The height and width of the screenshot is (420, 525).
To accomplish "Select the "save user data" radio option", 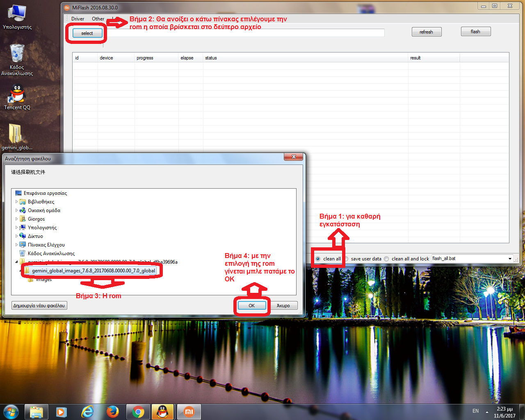I will pyautogui.click(x=346, y=259).
